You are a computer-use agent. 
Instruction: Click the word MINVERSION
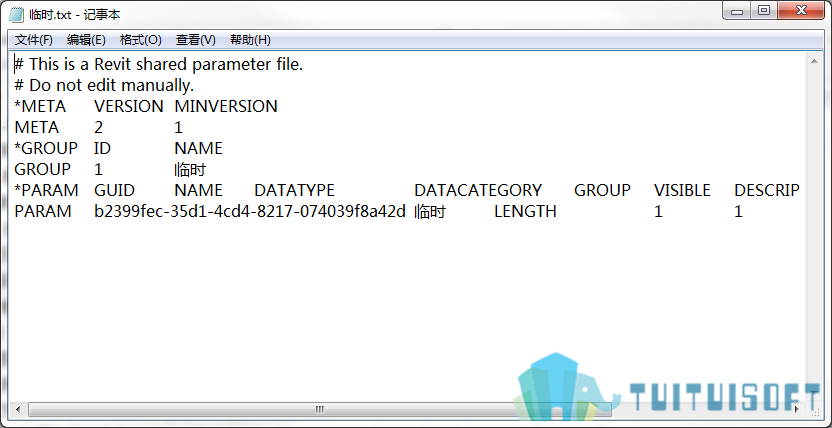(x=226, y=107)
